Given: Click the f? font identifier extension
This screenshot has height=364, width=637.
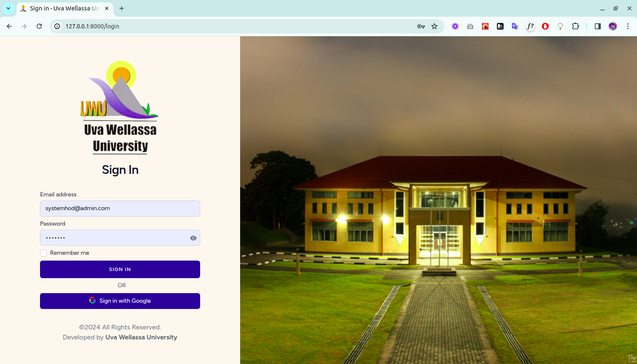Looking at the screenshot, I should (x=530, y=26).
